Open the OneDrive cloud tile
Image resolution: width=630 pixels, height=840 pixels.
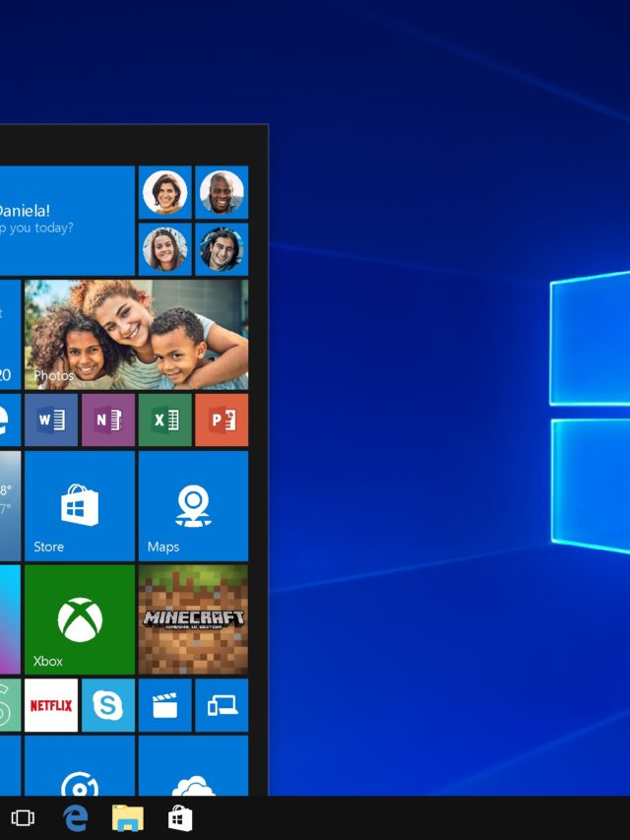pyautogui.click(x=193, y=765)
